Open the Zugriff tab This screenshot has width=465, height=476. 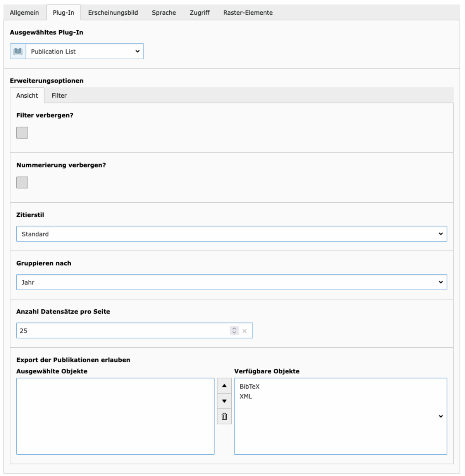click(x=200, y=12)
